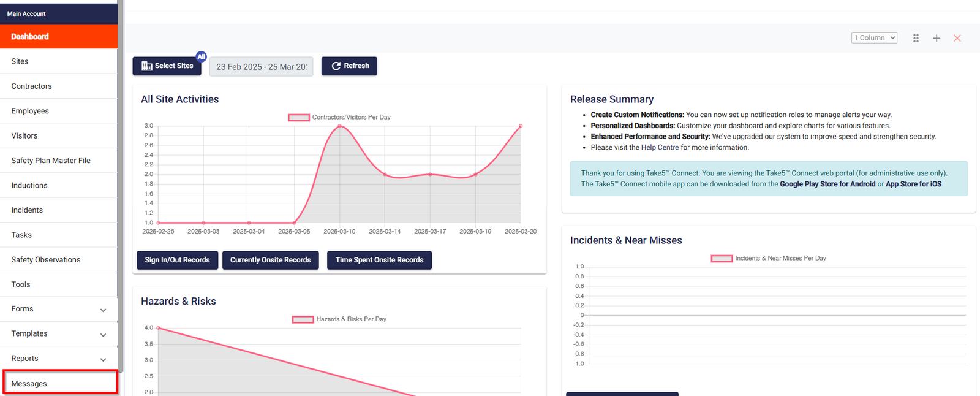Click the Hazards & Risks heading

point(178,302)
